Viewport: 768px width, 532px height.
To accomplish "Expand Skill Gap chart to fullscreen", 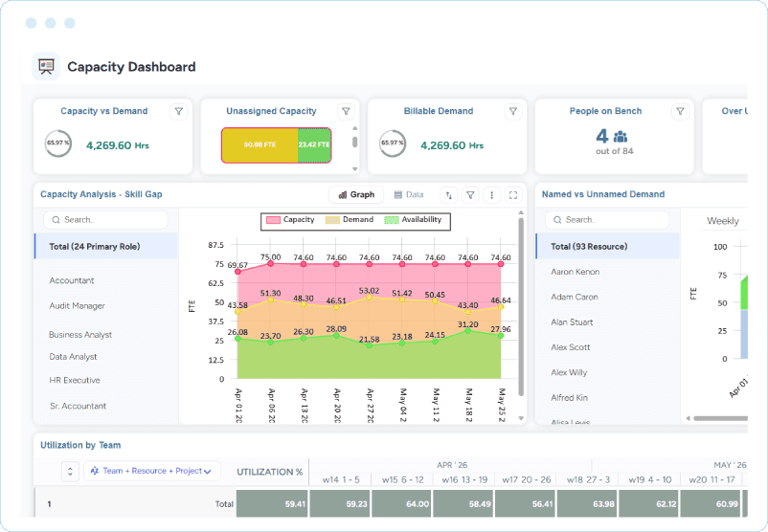I will click(x=513, y=195).
